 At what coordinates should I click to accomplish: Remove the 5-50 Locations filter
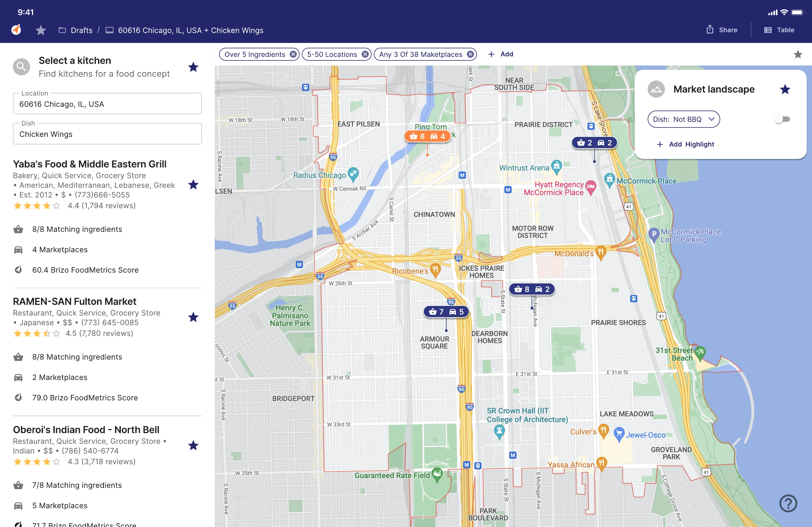365,54
